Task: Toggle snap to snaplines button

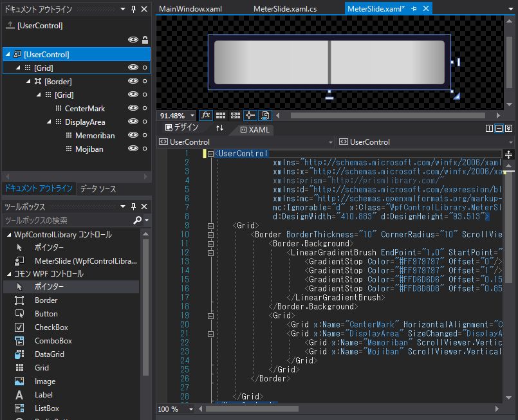Action: pos(250,115)
